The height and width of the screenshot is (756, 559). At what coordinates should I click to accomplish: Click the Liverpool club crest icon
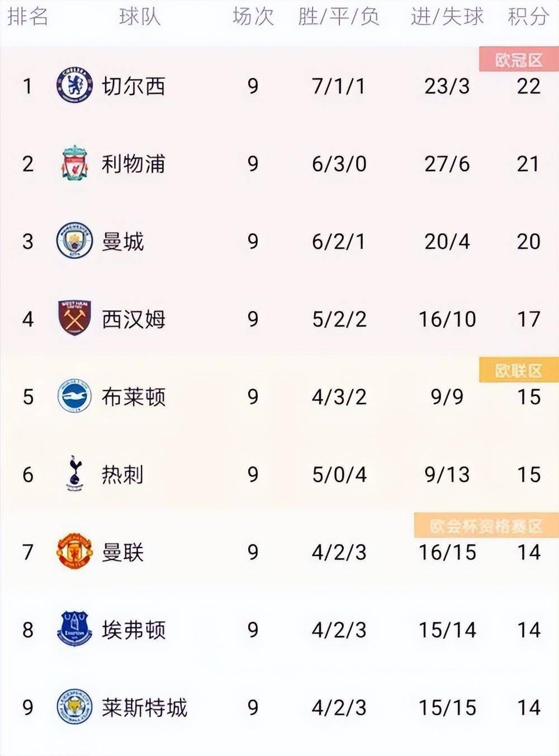pyautogui.click(x=74, y=163)
